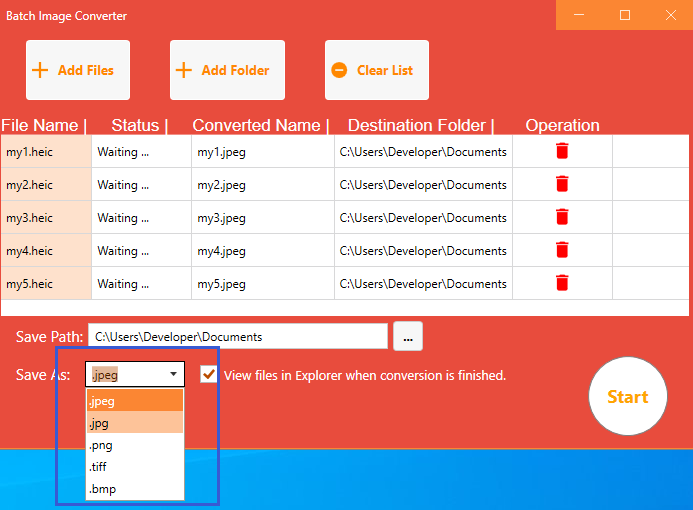Click the Save Path text field
The image size is (693, 510).
coord(237,337)
